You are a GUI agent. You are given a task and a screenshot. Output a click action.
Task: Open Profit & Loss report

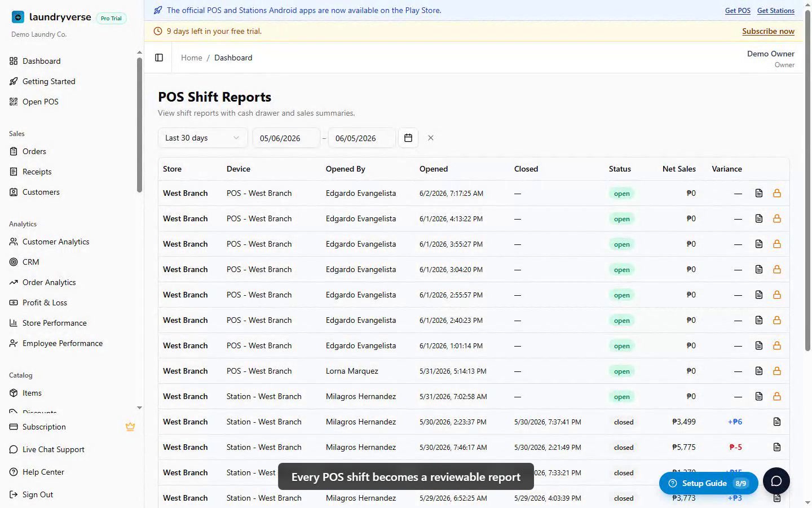[x=38, y=303]
